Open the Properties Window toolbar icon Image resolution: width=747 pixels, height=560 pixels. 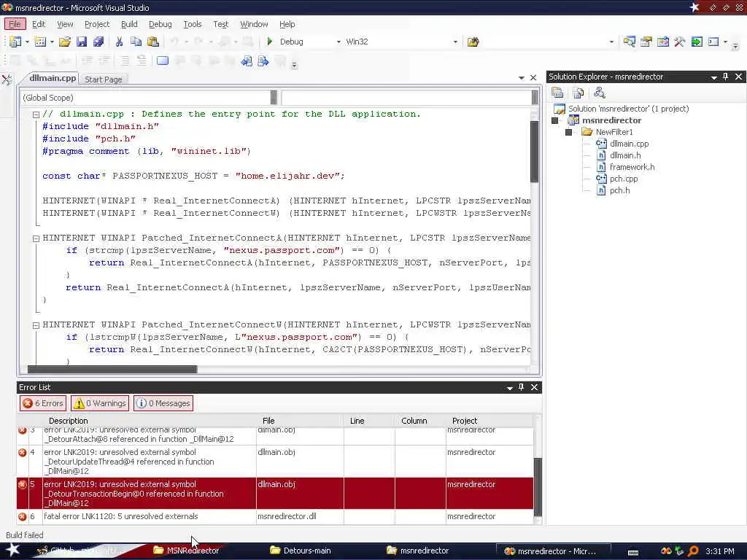coord(646,42)
